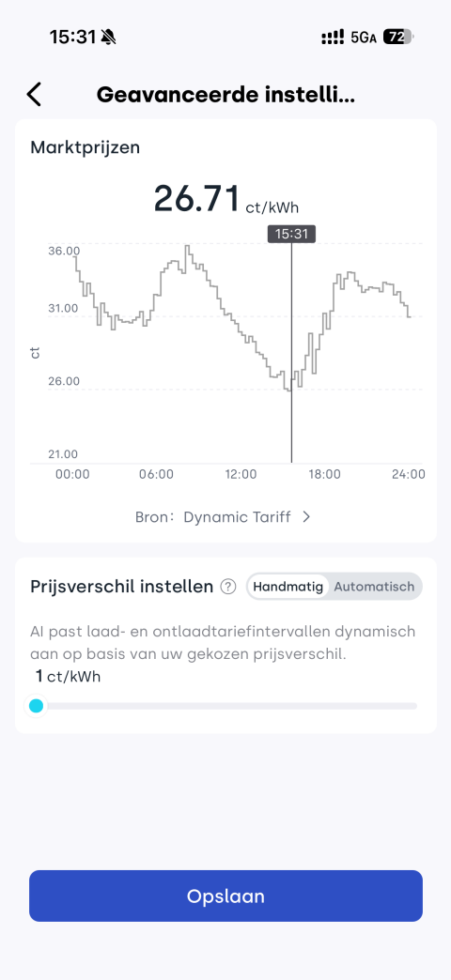Select the 15:31 time marker label on chart
This screenshot has width=451, height=980.
click(291, 235)
